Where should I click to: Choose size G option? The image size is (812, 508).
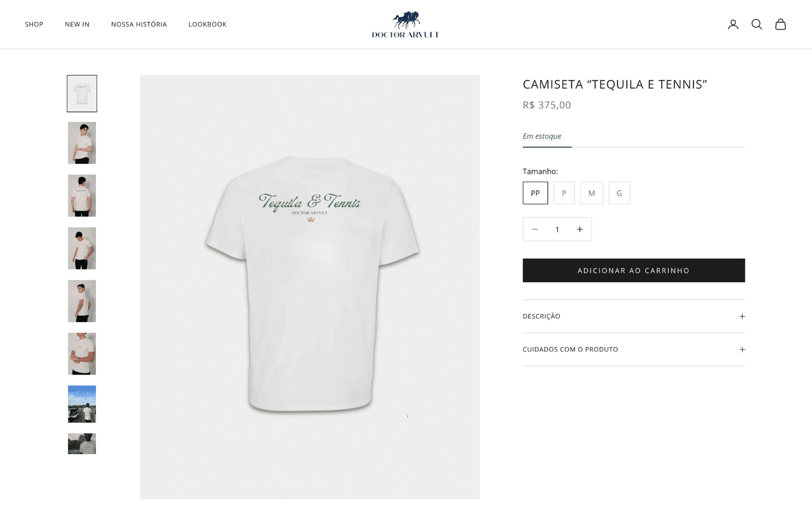619,193
